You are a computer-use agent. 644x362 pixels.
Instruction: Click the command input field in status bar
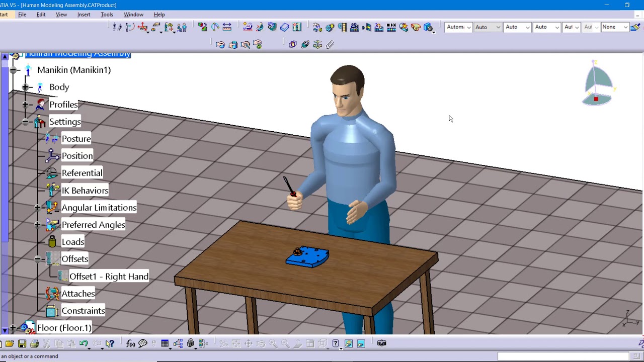pos(563,356)
